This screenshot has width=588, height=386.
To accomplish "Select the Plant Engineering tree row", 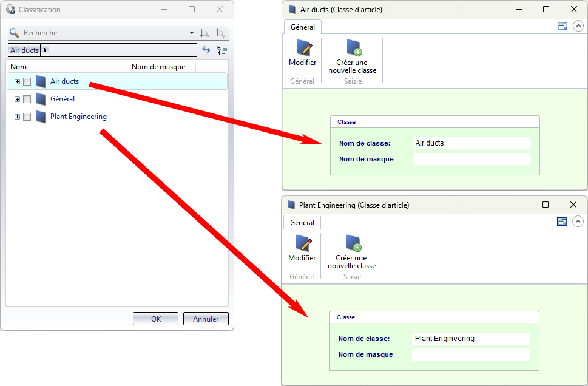I will pyautogui.click(x=117, y=117).
